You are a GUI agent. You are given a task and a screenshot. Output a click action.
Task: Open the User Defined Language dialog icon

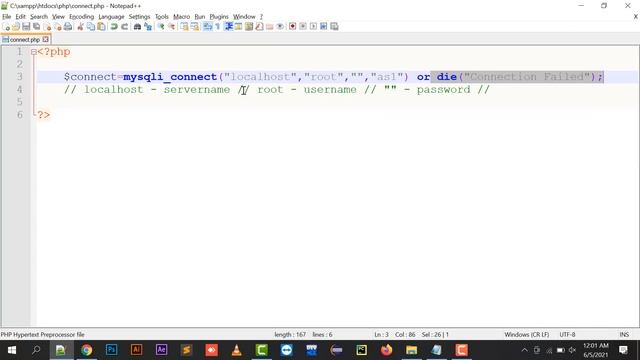tap(238, 27)
